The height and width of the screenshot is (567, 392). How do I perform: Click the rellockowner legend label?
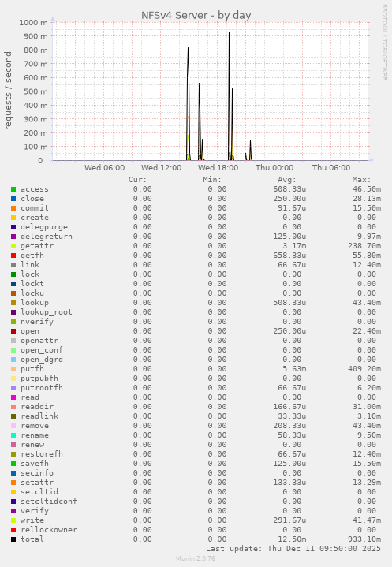[x=49, y=530]
